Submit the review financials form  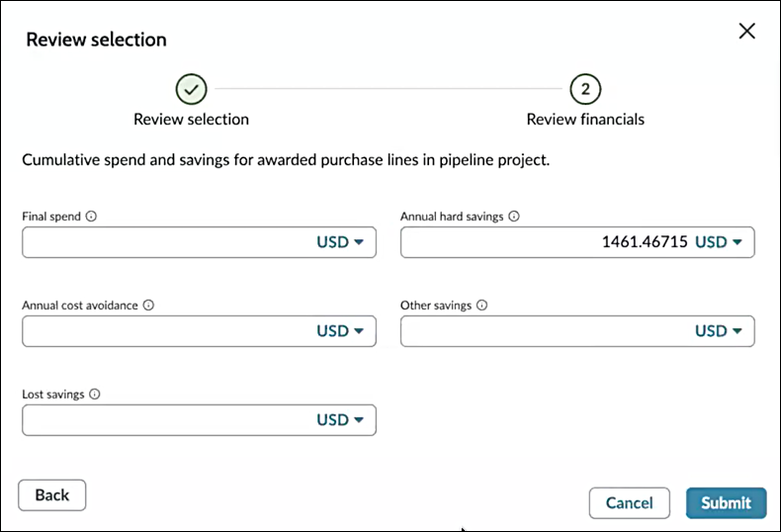click(x=726, y=503)
